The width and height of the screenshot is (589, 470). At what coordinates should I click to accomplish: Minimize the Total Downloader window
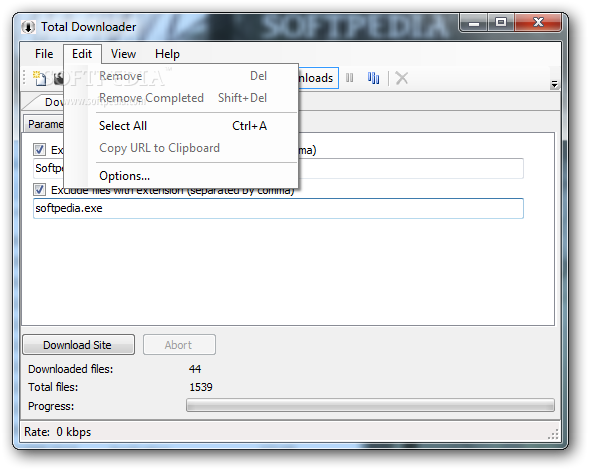point(474,23)
